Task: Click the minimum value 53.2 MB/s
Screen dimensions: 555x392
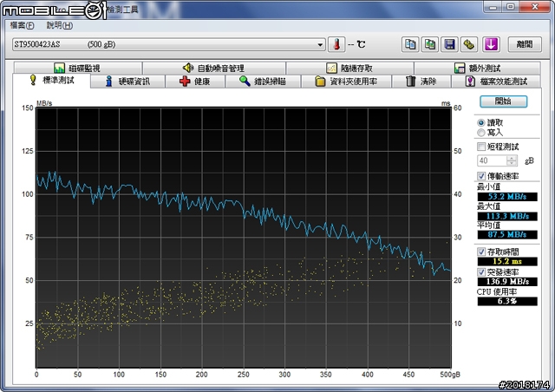Action: [507, 197]
